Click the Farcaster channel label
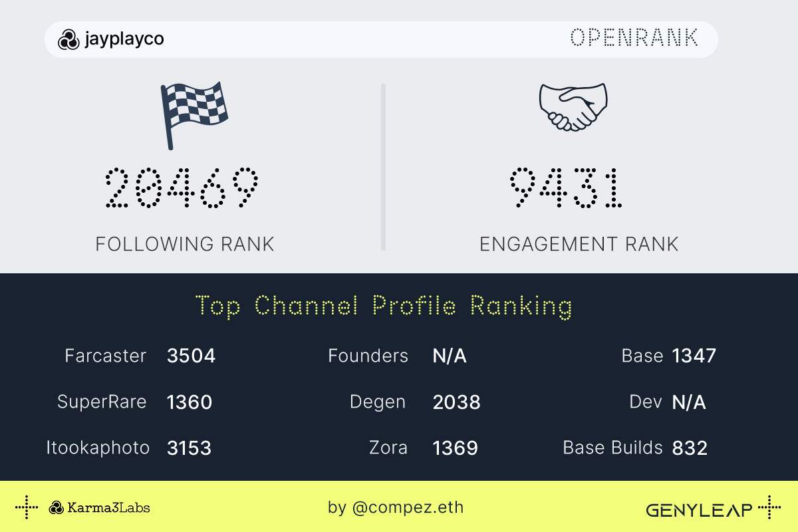 [106, 356]
